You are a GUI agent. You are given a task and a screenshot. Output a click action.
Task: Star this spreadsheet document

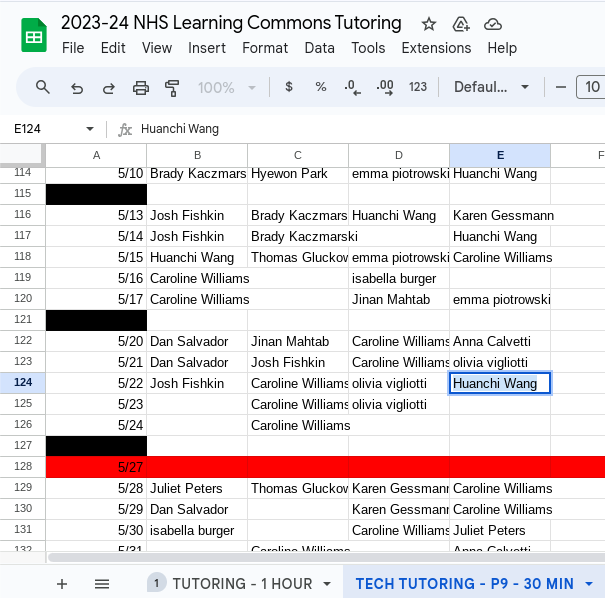tap(429, 24)
